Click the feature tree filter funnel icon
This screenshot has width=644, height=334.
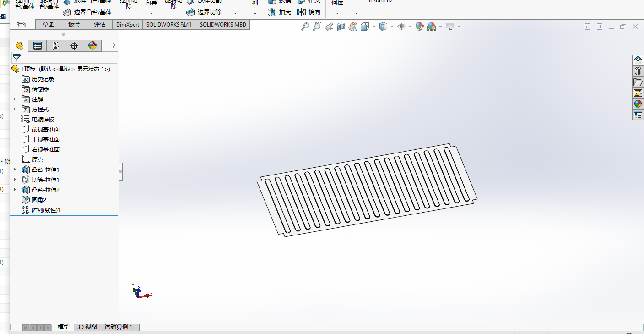pos(16,58)
